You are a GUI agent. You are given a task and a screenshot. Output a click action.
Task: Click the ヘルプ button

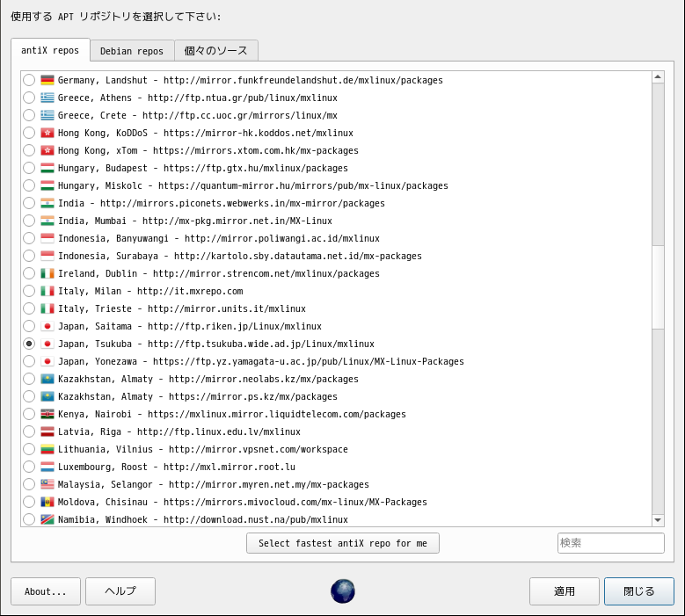point(120,591)
